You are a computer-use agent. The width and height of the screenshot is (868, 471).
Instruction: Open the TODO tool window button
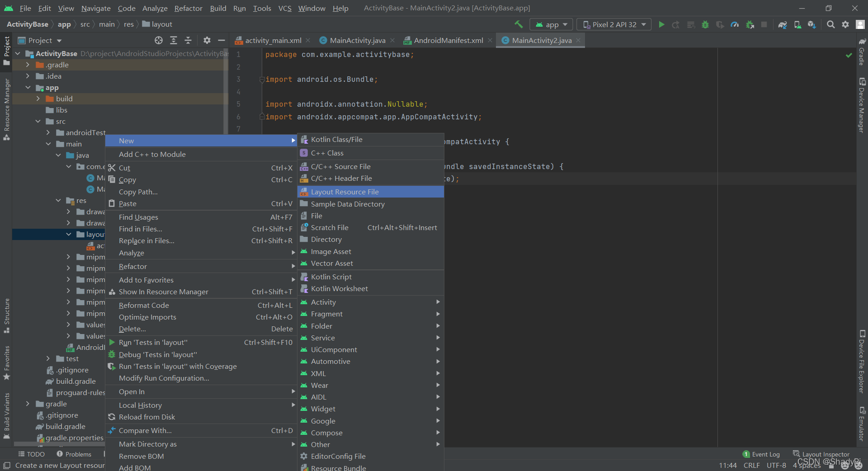32,454
